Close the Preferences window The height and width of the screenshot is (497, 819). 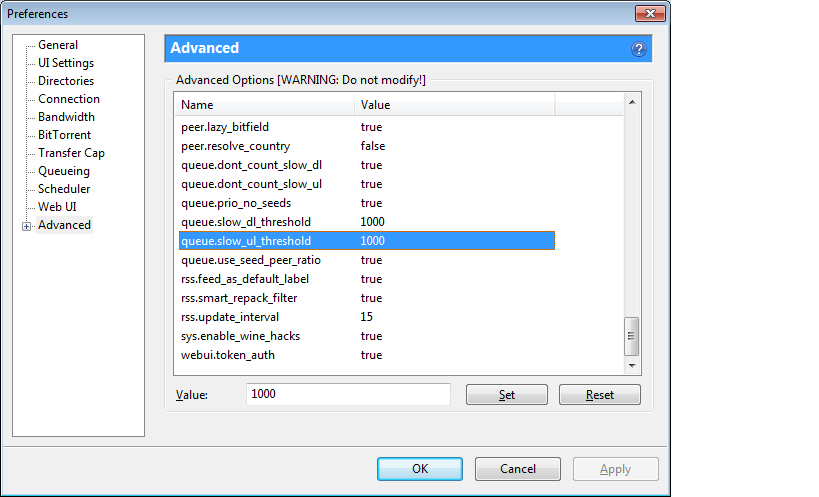[x=650, y=14]
